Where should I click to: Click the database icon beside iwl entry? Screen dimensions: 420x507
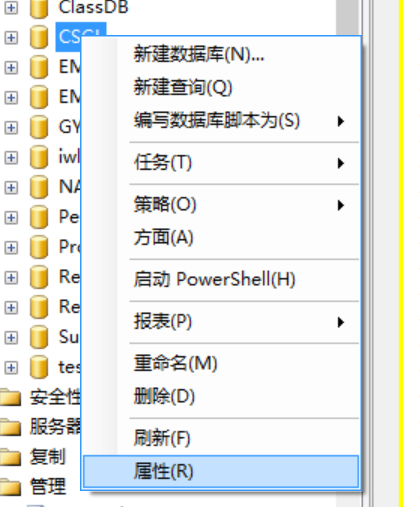pyautogui.click(x=39, y=157)
